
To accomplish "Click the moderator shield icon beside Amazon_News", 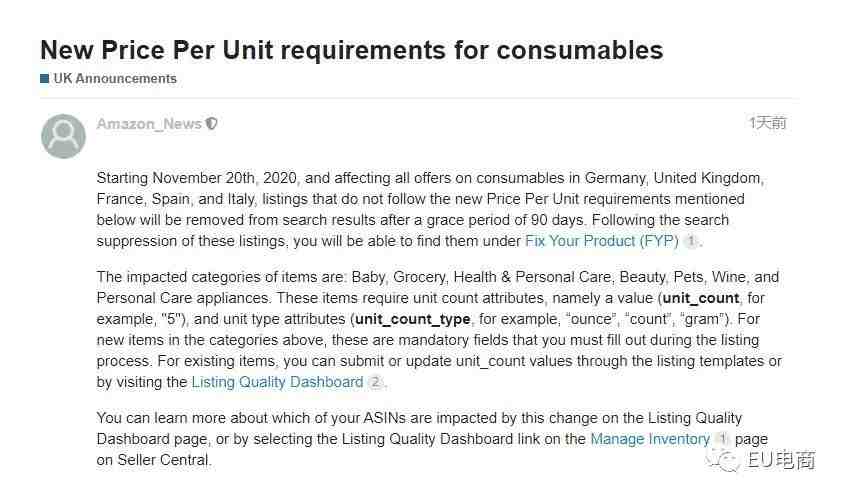I will [x=212, y=124].
